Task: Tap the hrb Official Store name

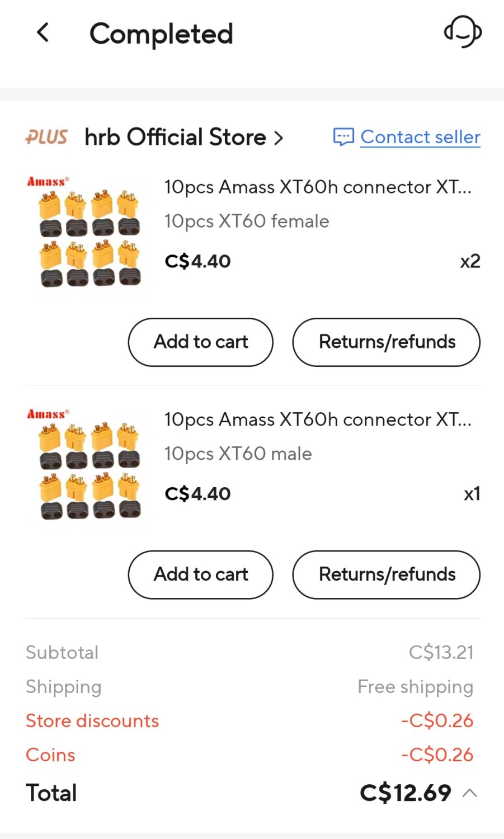Action: coord(175,137)
